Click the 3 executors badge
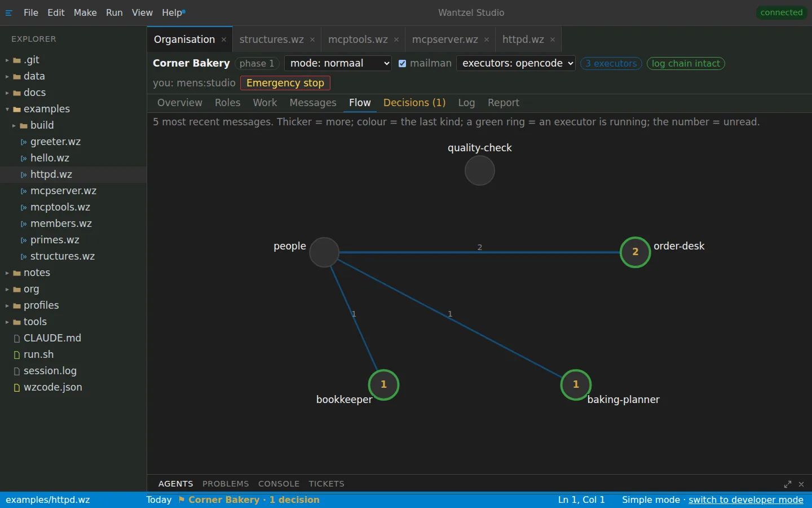 (x=611, y=64)
